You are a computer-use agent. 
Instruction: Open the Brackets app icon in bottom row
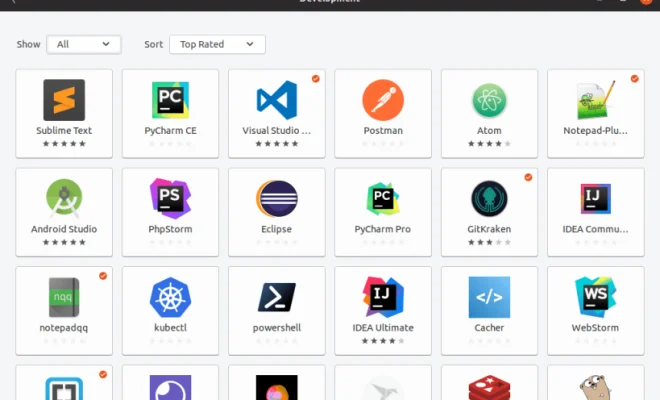(64, 388)
